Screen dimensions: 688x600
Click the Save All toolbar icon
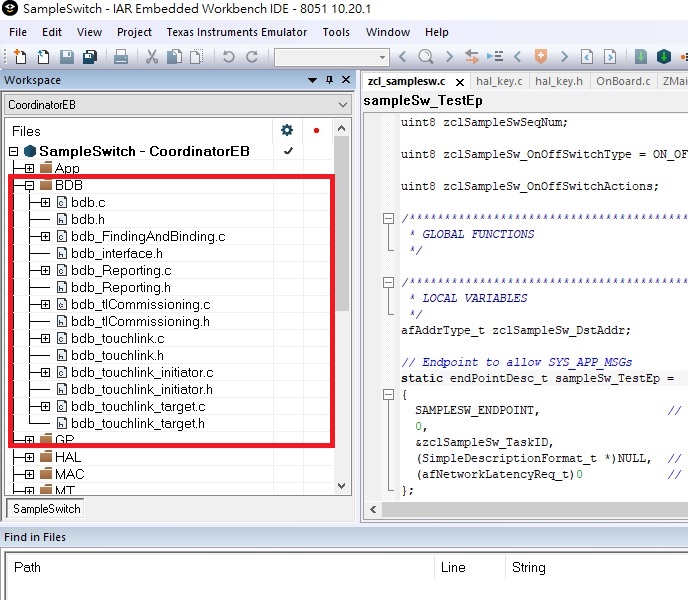(x=90, y=57)
